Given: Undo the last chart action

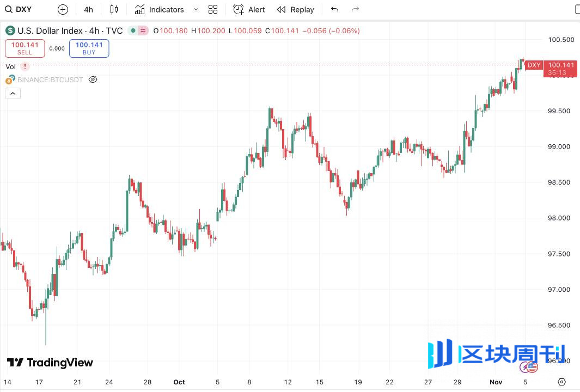Looking at the screenshot, I should coord(334,9).
